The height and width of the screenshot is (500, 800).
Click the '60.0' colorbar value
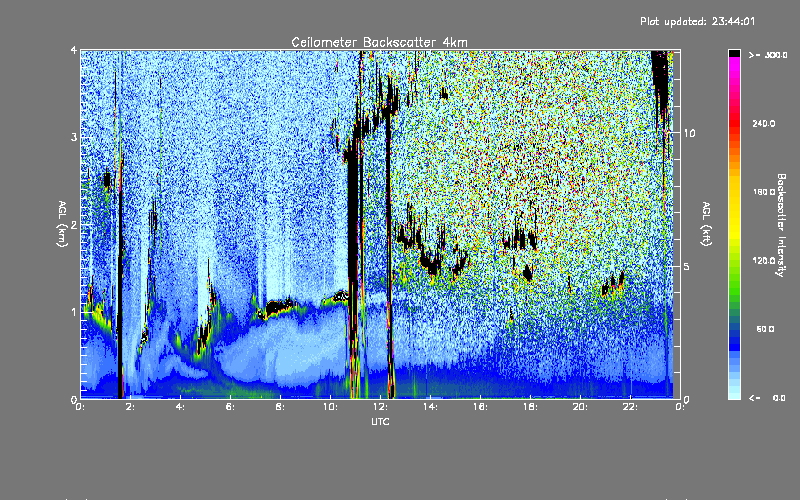point(765,330)
